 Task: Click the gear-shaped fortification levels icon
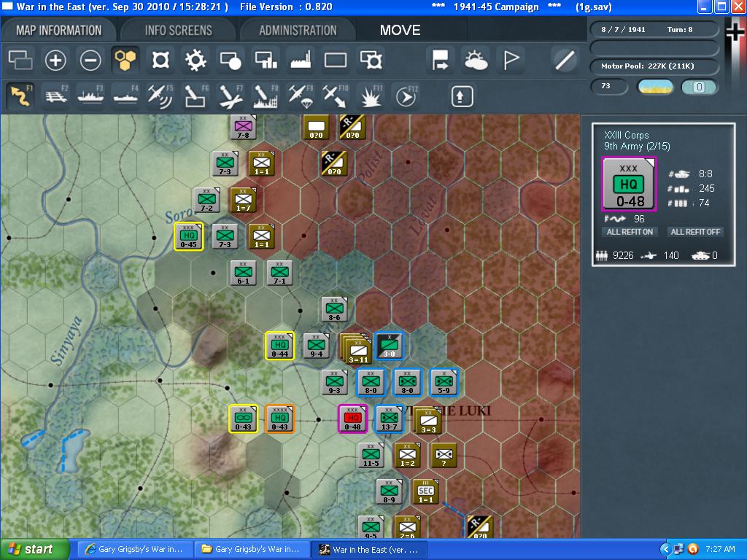[196, 61]
